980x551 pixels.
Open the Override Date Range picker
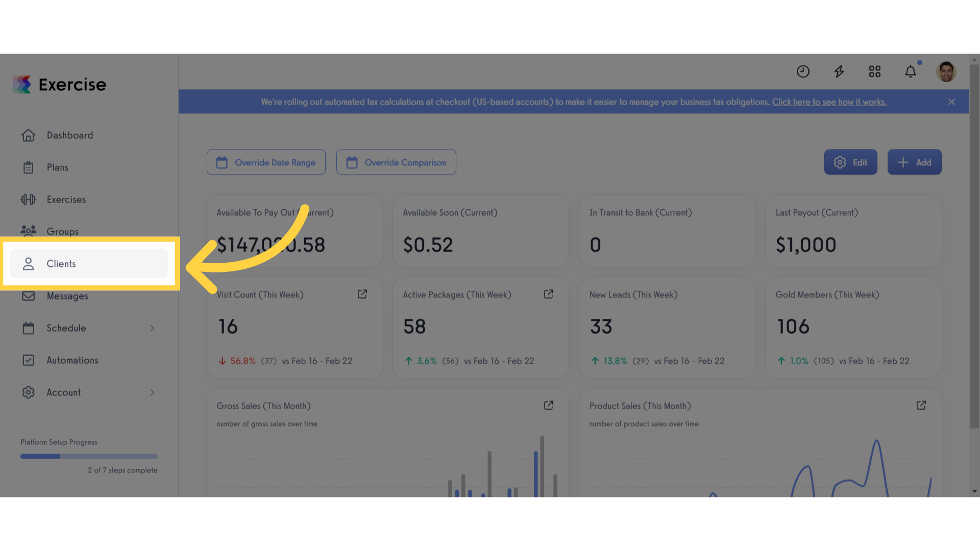click(x=266, y=162)
